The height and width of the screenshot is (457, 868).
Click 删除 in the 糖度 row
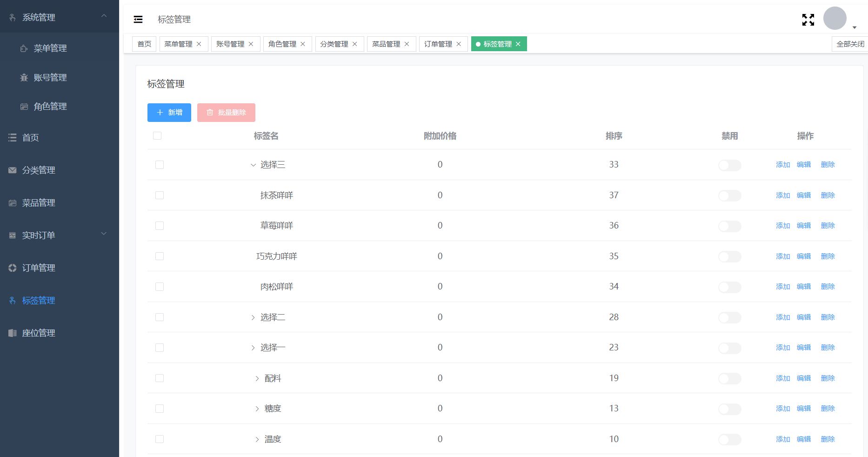828,409
